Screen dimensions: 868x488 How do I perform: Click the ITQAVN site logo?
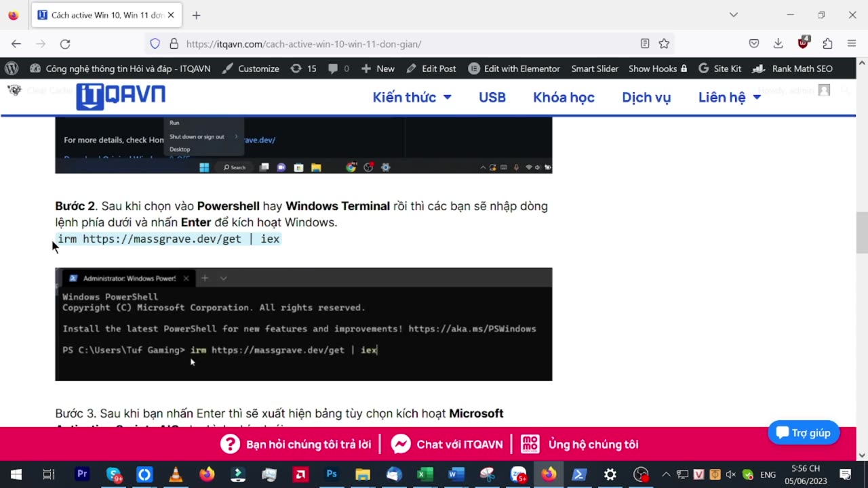(x=121, y=96)
